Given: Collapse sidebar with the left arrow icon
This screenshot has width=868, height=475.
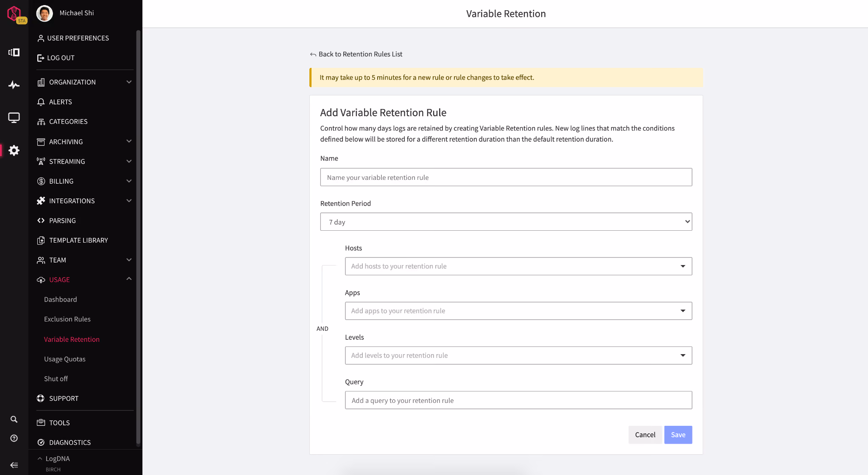Looking at the screenshot, I should [14, 465].
